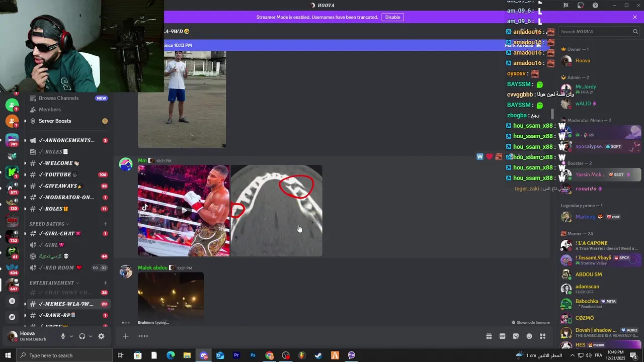The image size is (644, 362).
Task: Open the GIVEAWAYS channel
Action: click(68, 186)
